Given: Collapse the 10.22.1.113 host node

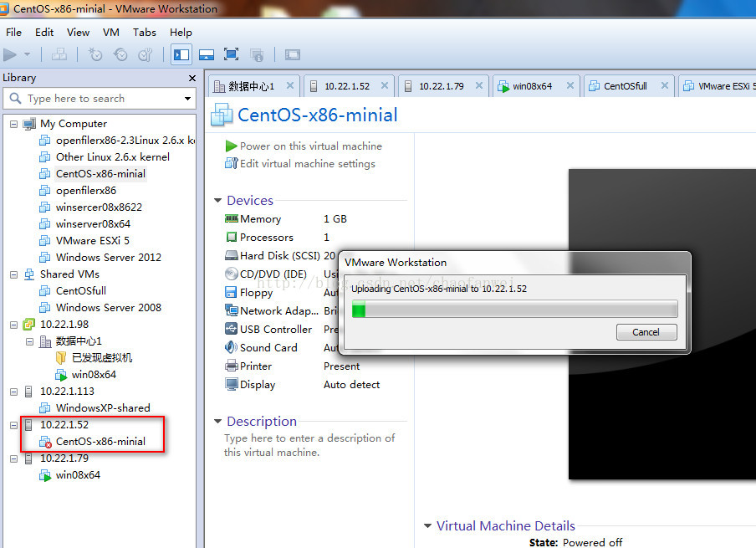Looking at the screenshot, I should pos(14,392).
